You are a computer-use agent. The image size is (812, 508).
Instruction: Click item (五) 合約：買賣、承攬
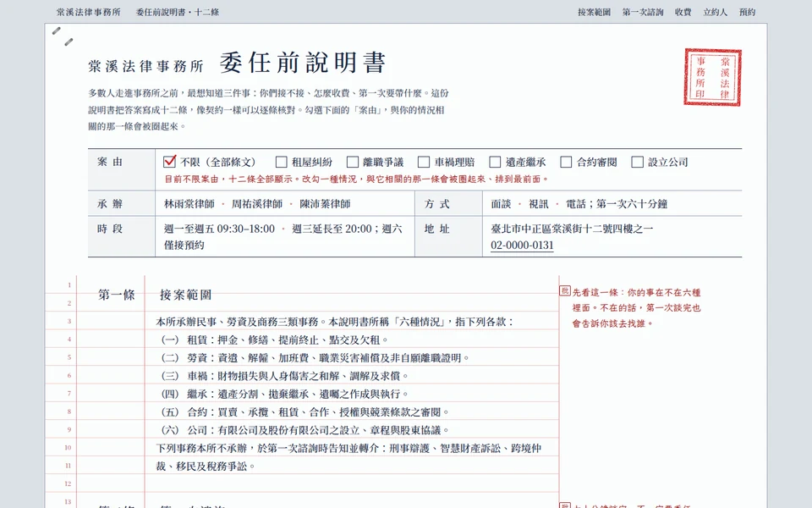(x=305, y=412)
